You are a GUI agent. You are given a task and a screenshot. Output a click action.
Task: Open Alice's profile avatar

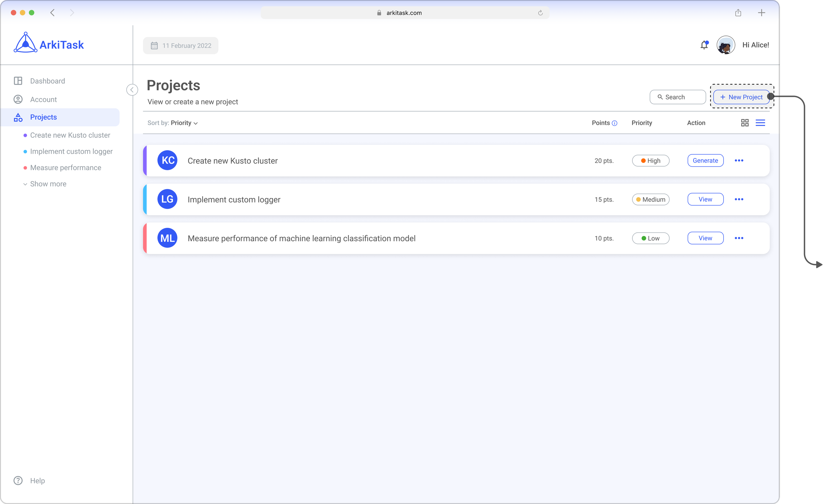(726, 45)
